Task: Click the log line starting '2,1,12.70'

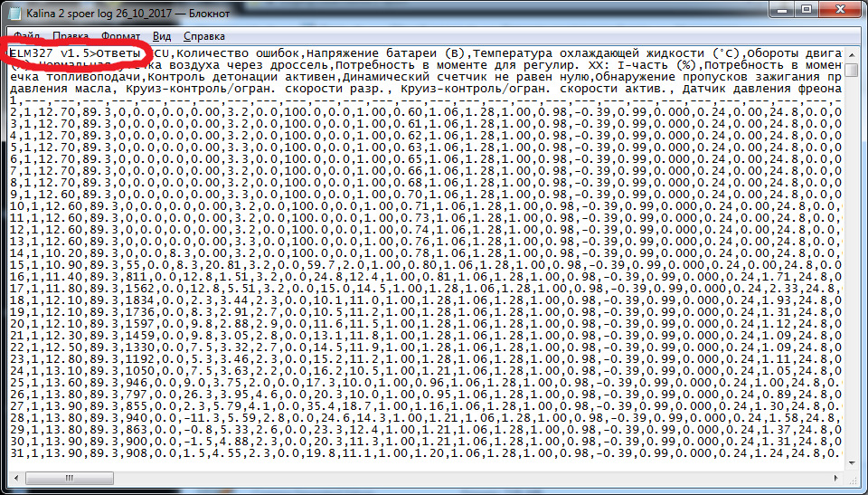Action: click(426, 113)
